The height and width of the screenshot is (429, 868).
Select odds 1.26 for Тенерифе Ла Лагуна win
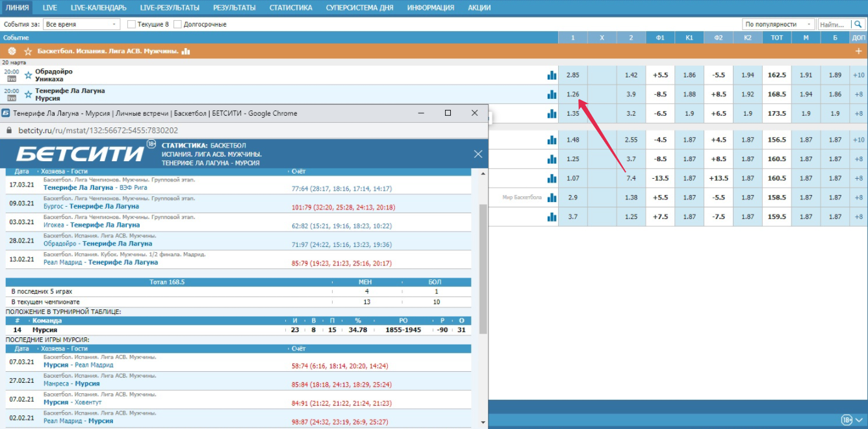click(572, 95)
